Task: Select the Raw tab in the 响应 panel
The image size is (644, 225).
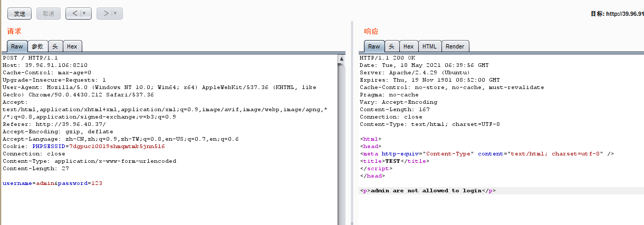Action: click(x=374, y=46)
